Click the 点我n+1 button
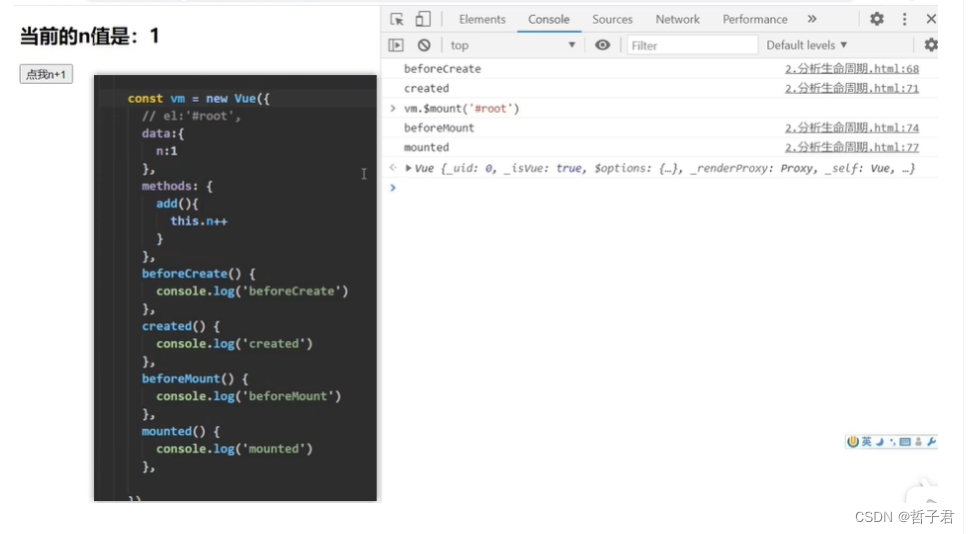The height and width of the screenshot is (534, 970). (46, 74)
